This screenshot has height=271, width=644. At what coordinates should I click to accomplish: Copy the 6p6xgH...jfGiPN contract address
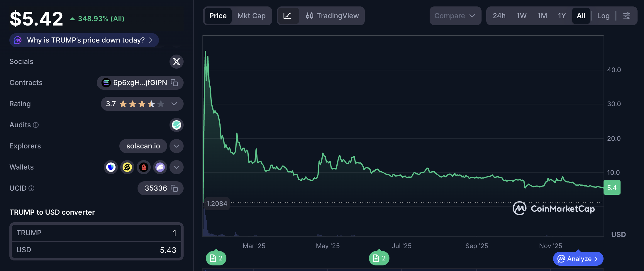(174, 83)
